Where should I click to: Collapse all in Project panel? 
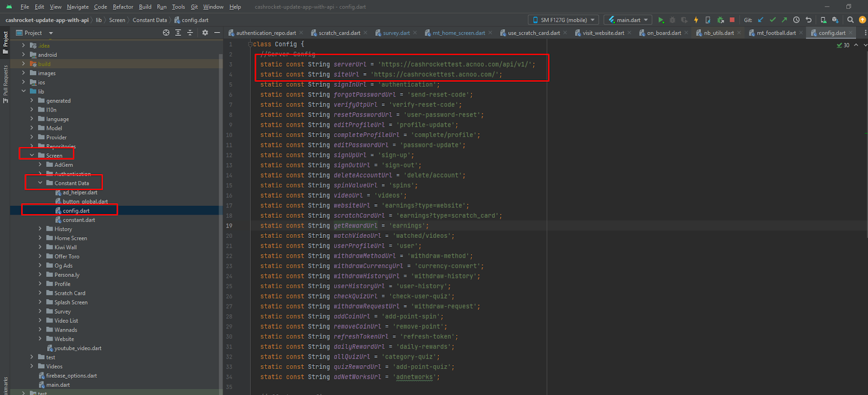(x=190, y=33)
